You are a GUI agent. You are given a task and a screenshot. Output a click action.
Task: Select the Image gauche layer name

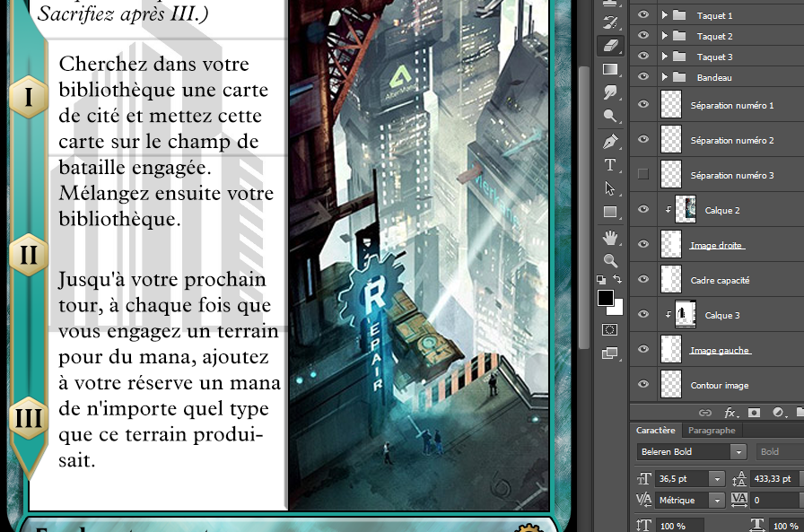pyautogui.click(x=720, y=351)
